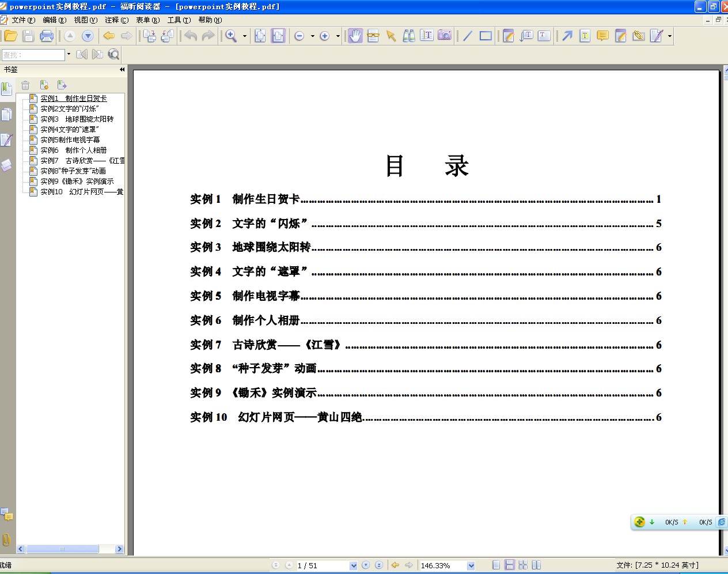Click the right arrow of bookmarks scrollbar
This screenshot has height=574, width=728.
click(x=119, y=549)
